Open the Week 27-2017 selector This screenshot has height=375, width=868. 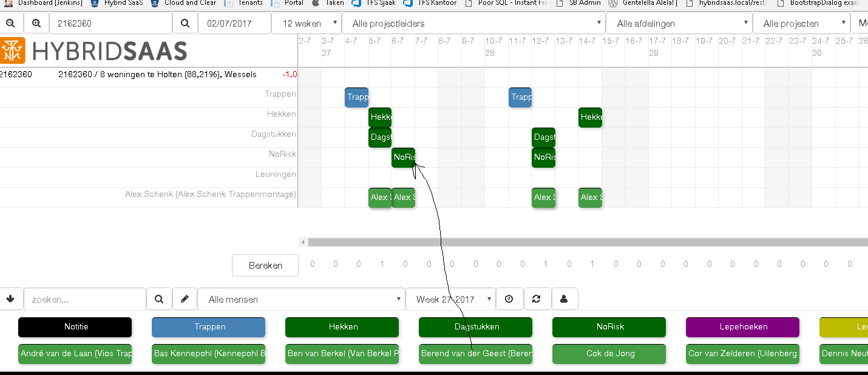click(450, 299)
